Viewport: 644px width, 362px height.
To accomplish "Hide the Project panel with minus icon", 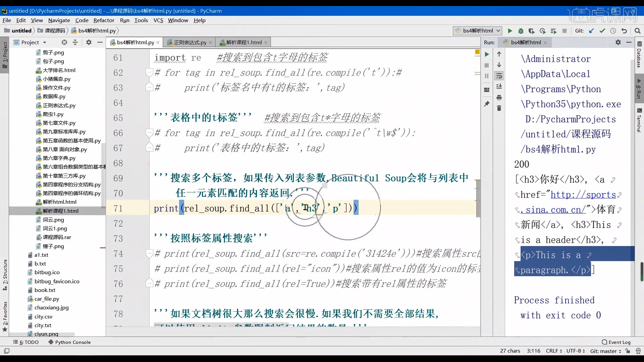I will [100, 42].
